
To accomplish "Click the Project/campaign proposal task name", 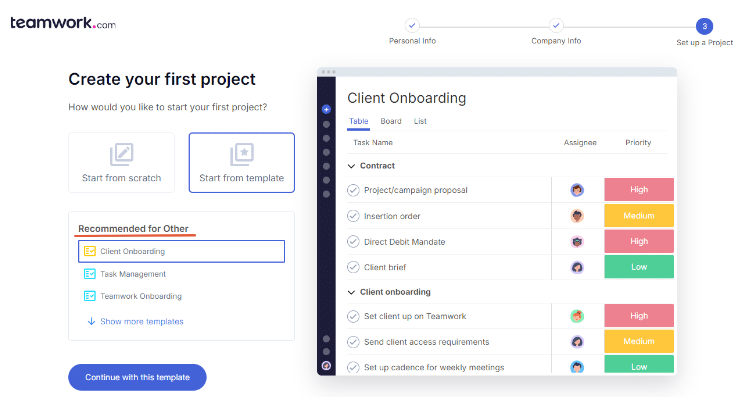I will pos(415,190).
